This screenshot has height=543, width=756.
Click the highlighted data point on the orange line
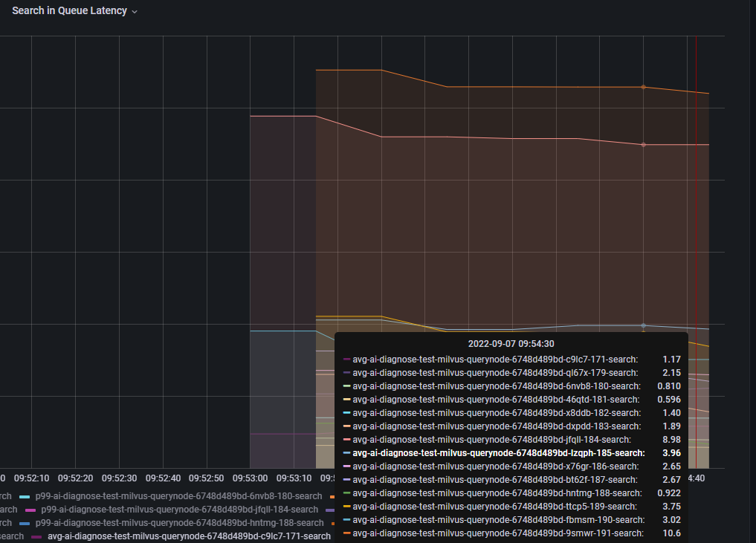(643, 87)
